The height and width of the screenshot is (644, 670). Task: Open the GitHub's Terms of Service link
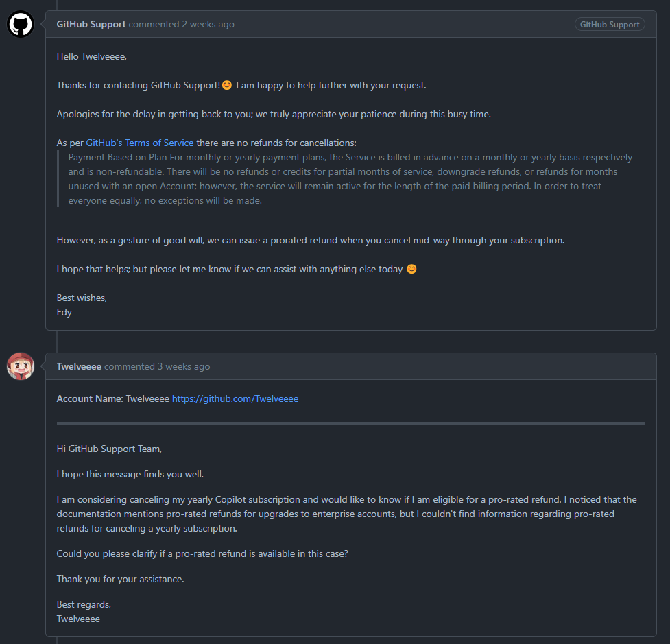(x=139, y=143)
